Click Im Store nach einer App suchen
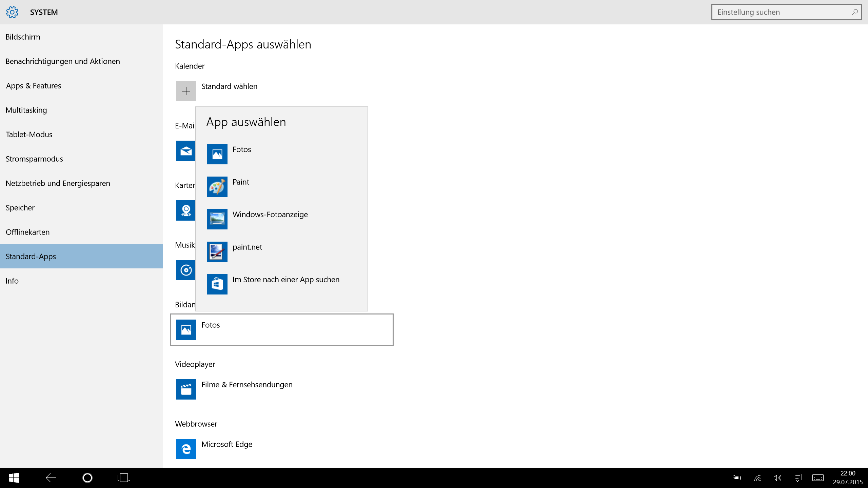 pos(286,280)
